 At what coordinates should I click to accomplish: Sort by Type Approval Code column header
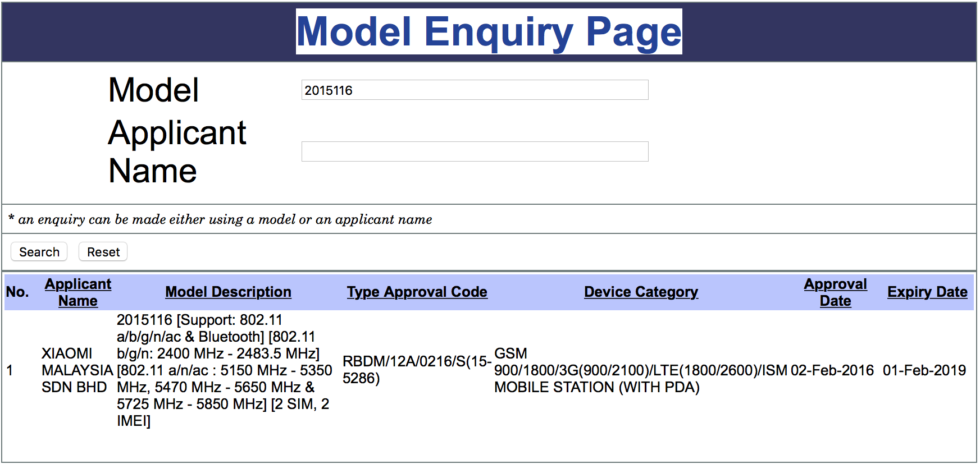(417, 292)
